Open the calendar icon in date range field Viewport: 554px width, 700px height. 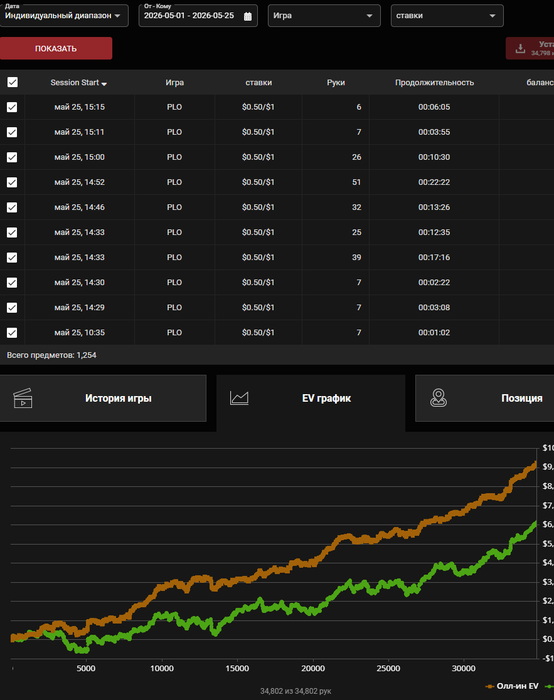[x=248, y=17]
